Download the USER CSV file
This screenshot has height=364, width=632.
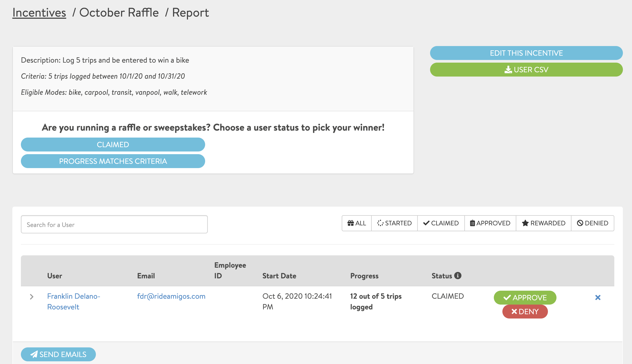(526, 70)
